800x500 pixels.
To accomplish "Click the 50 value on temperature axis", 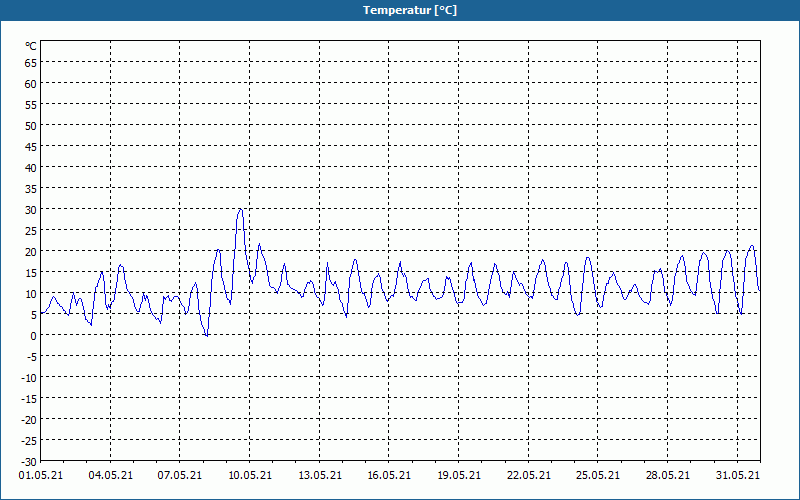I will [31, 126].
